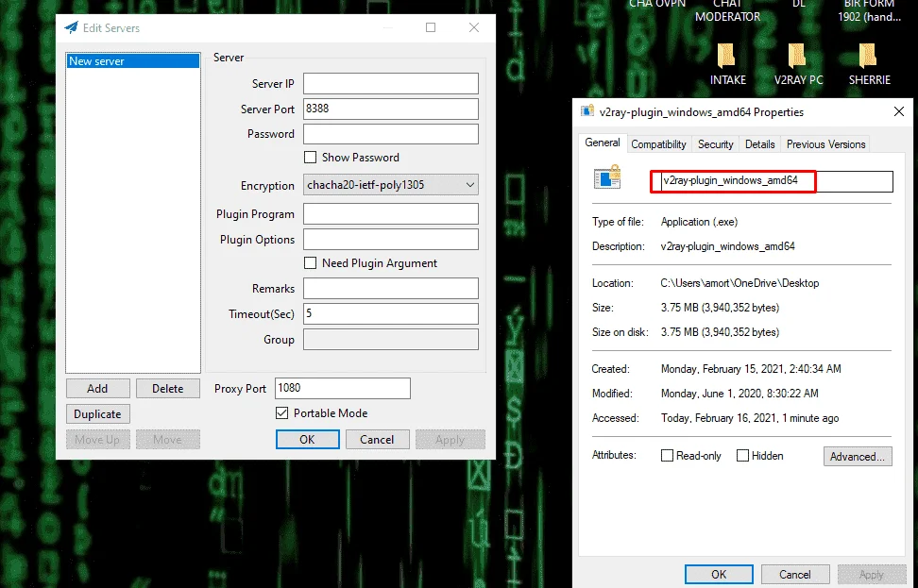
Task: Click the Timeout(Sec) field showing 5
Action: click(x=390, y=313)
